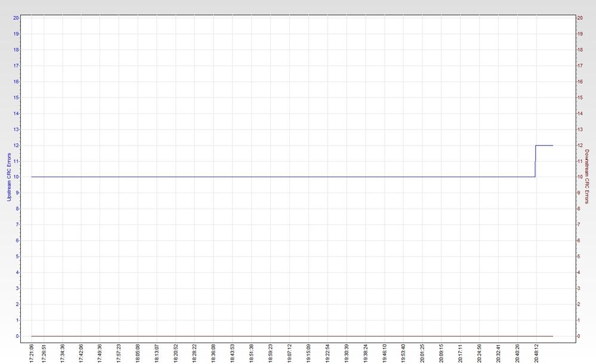Select the 19:15:09 time label
The width and height of the screenshot is (596, 364).
pyautogui.click(x=308, y=354)
